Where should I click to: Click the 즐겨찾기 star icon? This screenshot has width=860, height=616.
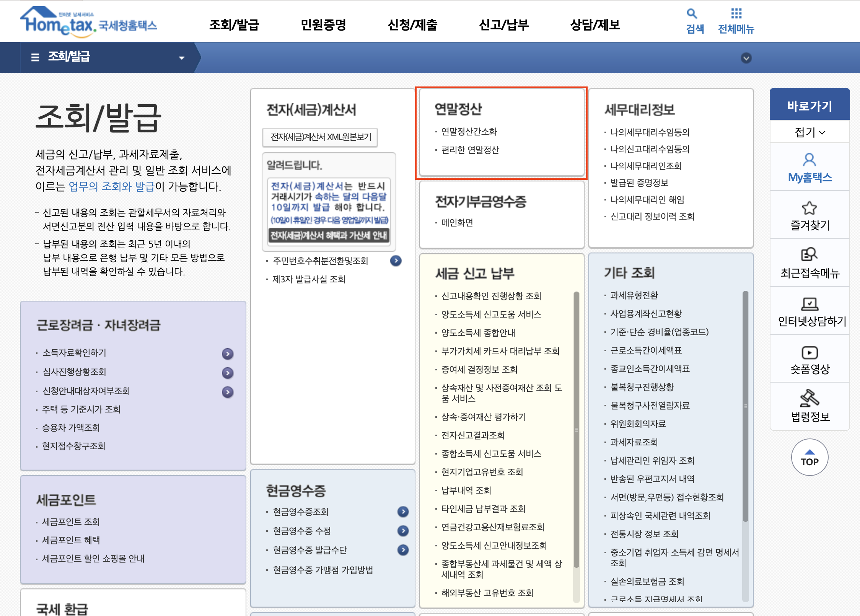tap(810, 208)
